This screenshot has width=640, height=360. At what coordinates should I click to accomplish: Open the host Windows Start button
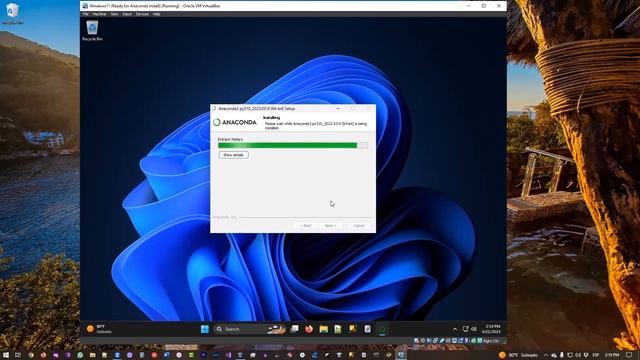click(x=6, y=355)
